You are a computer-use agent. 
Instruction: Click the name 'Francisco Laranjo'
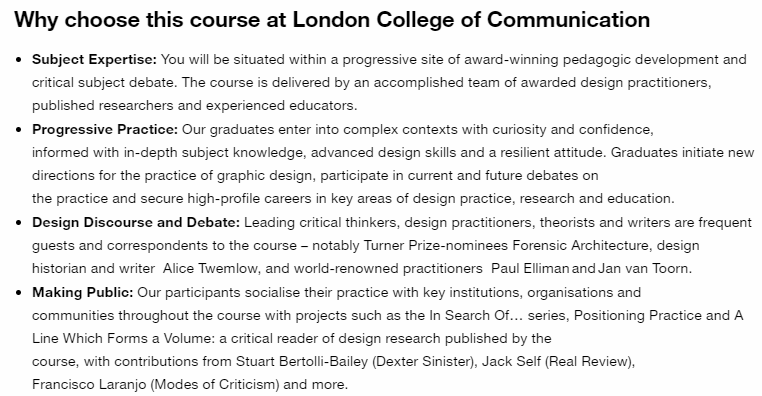pos(89,384)
